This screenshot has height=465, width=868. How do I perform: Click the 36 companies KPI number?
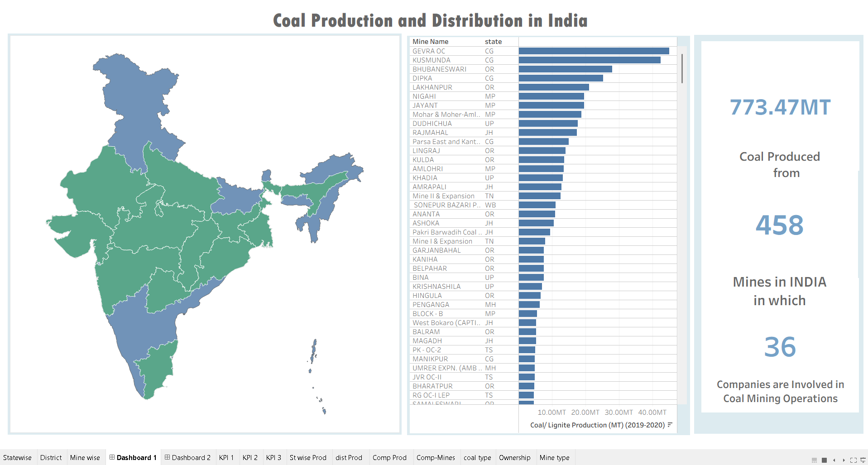(780, 347)
